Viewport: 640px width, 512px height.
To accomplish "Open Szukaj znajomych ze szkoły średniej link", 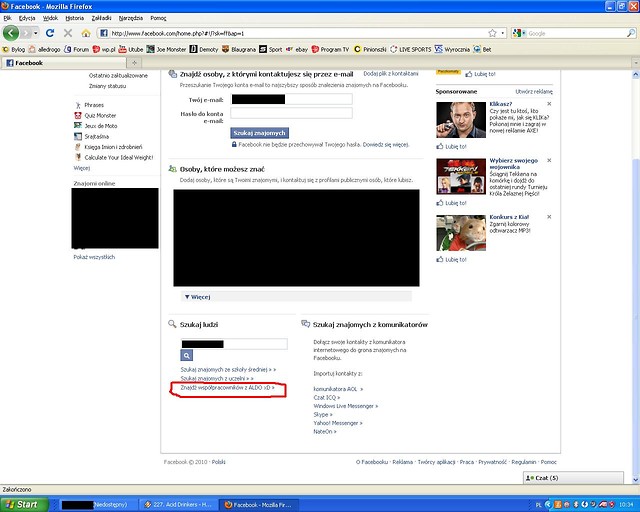I will click(228, 369).
